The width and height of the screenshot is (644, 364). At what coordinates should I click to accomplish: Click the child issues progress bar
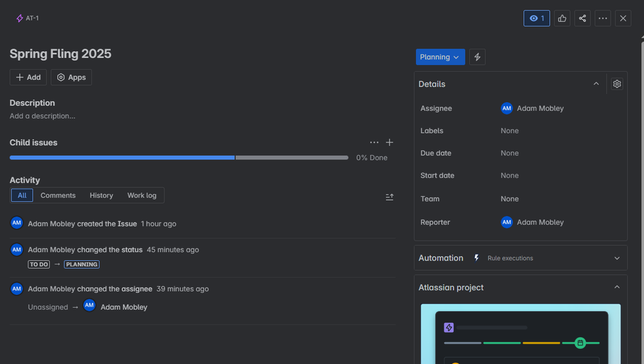pyautogui.click(x=179, y=157)
